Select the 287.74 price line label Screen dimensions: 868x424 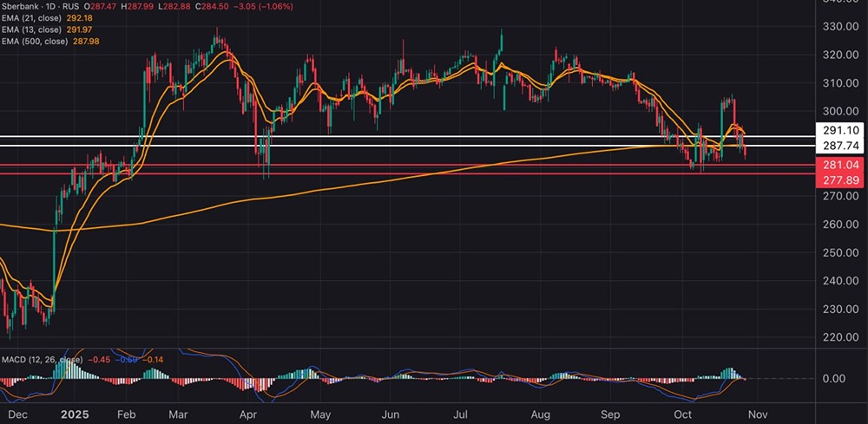point(839,146)
